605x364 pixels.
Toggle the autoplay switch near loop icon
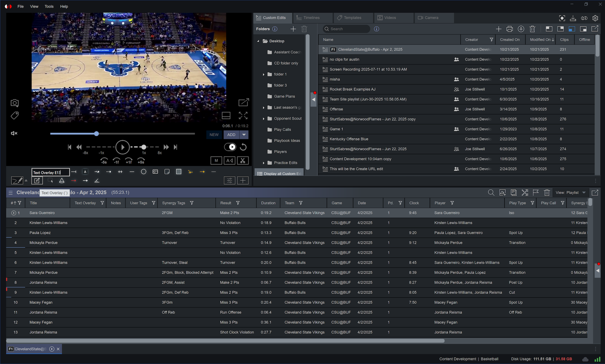[x=230, y=147]
